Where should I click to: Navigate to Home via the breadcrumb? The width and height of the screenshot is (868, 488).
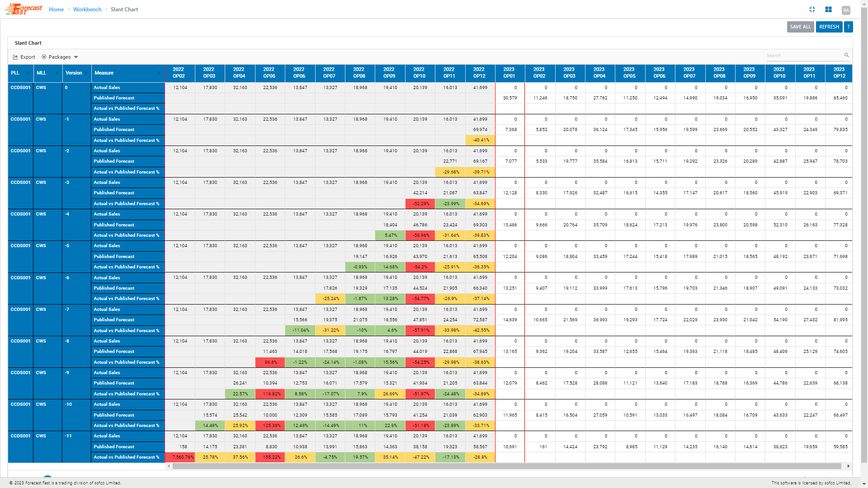click(x=56, y=9)
